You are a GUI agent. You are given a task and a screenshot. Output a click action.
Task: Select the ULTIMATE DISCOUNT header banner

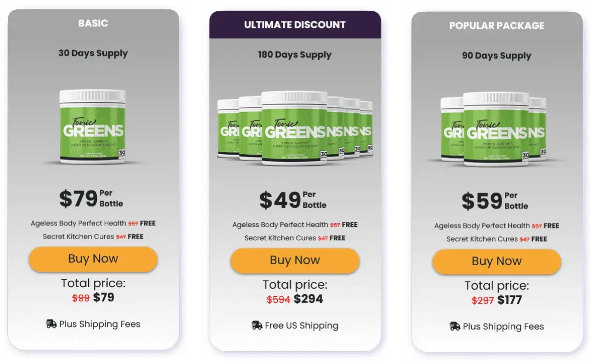295,24
